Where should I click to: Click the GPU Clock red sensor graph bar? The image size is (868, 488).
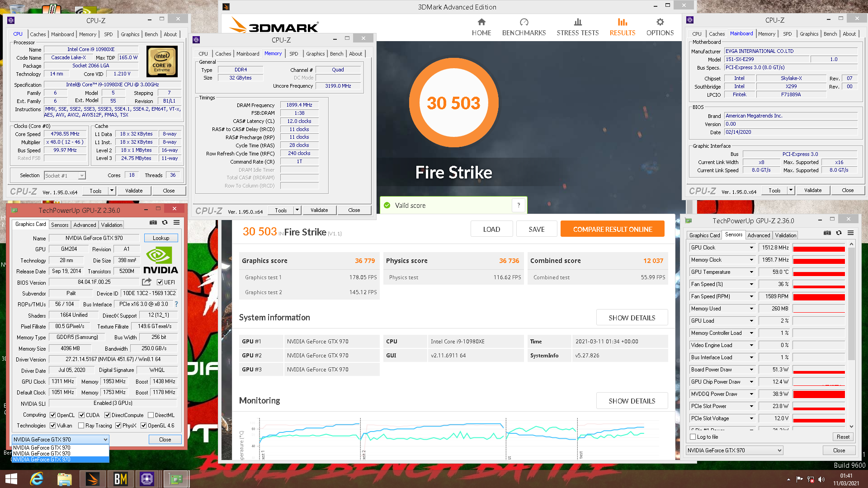click(819, 248)
